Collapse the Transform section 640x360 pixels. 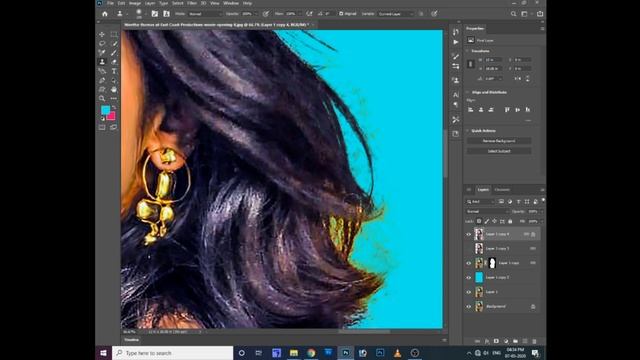point(468,51)
